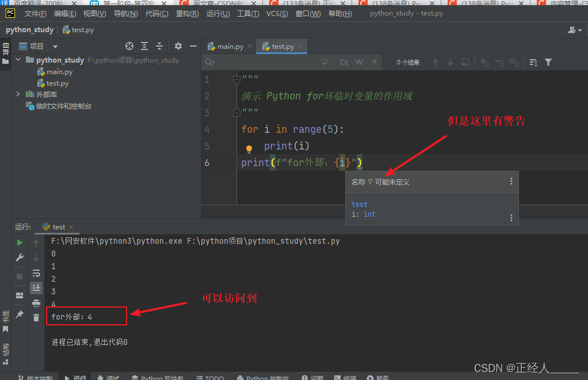588x380 pixels.
Task: Click down arrow in run panel toolbar
Action: (36, 258)
